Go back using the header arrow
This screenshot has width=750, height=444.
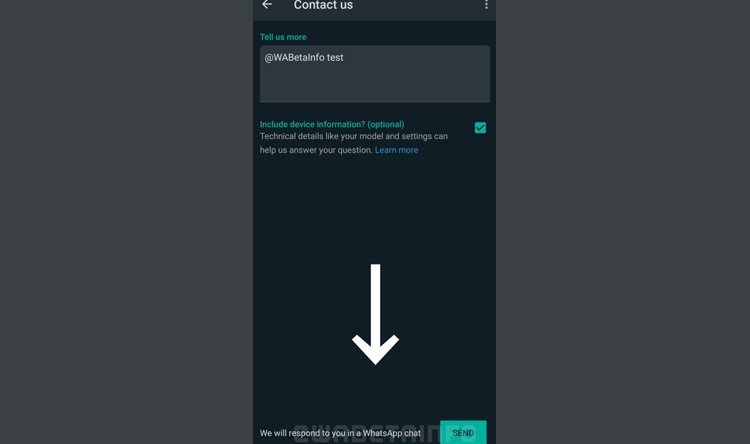click(267, 4)
